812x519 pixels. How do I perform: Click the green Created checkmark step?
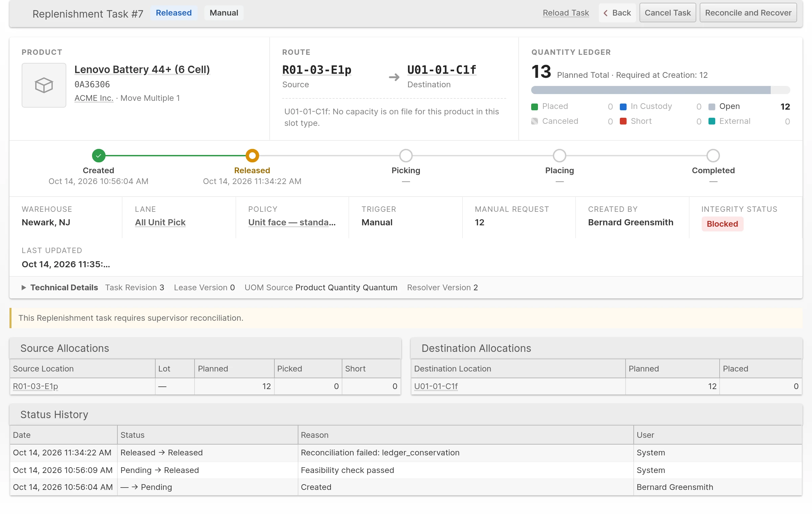pos(98,156)
